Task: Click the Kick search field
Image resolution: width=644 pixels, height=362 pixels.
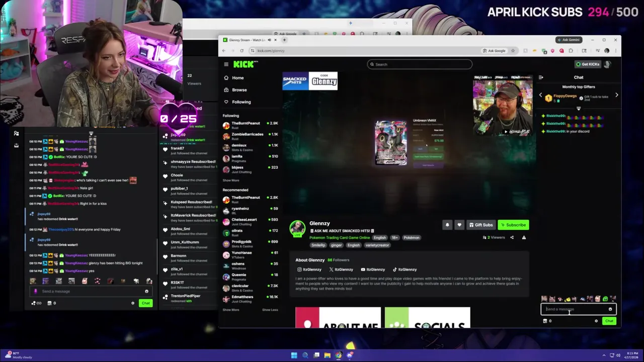Action: [x=420, y=64]
